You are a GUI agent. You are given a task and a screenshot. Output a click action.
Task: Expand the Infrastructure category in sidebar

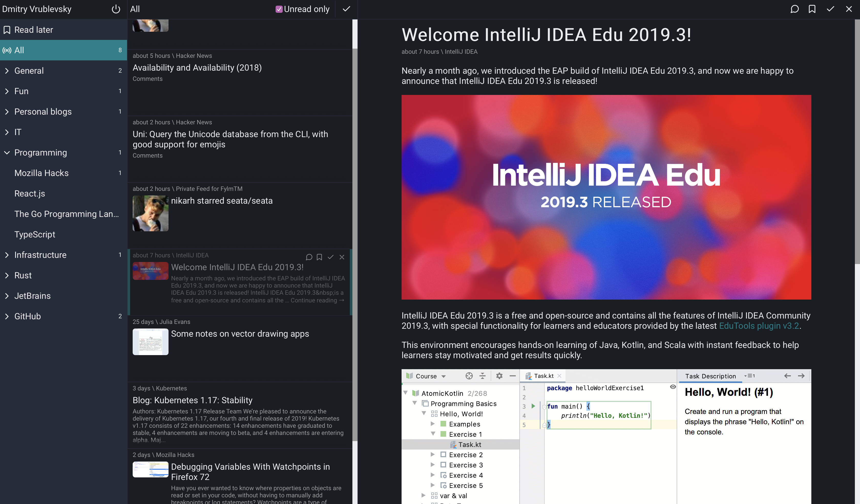coord(7,254)
